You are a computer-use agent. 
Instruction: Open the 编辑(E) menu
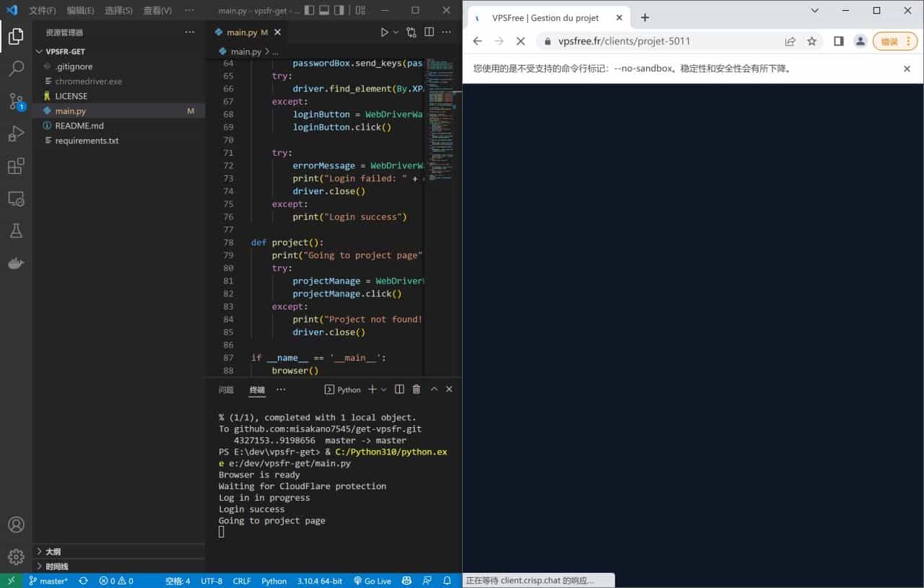pos(80,11)
